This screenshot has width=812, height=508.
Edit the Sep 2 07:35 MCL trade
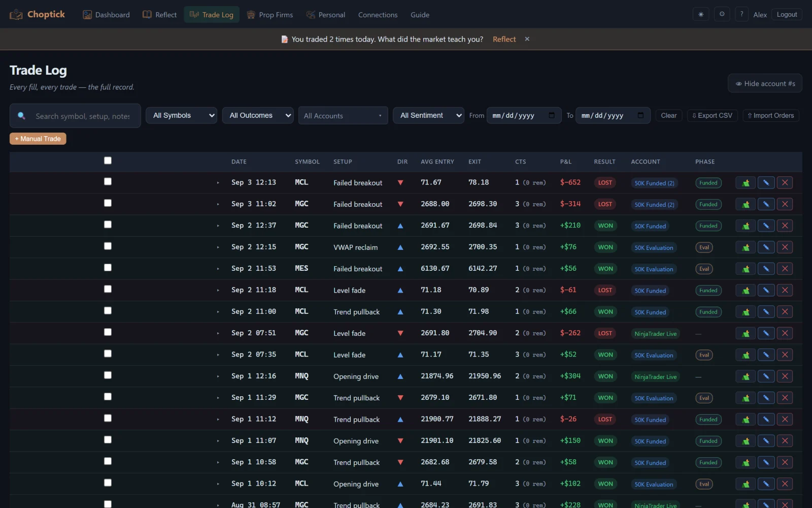click(x=766, y=355)
